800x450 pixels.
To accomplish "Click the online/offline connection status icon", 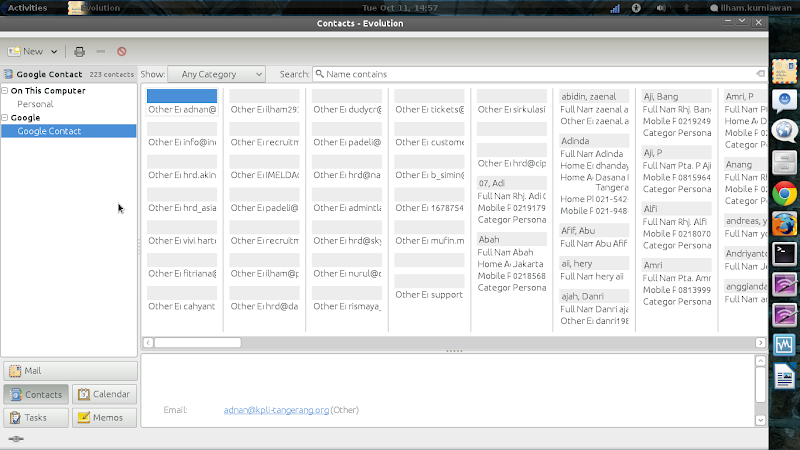I will pyautogui.click(x=16, y=439).
